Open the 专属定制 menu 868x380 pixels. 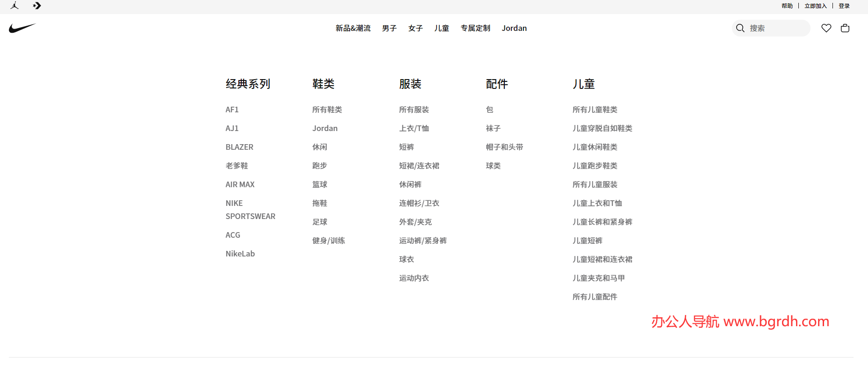pos(475,28)
